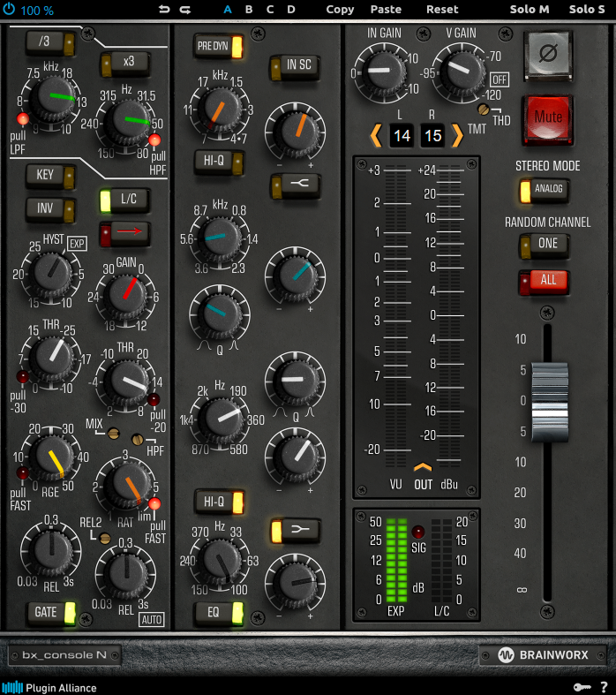The height and width of the screenshot is (695, 616).
Task: Click the right channel number 15 field
Action: (432, 136)
